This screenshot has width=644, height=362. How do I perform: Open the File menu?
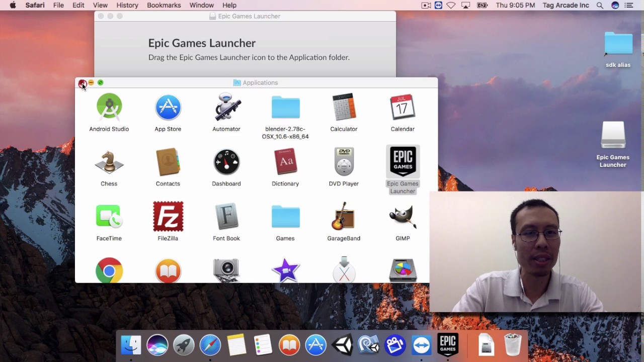[x=58, y=5]
